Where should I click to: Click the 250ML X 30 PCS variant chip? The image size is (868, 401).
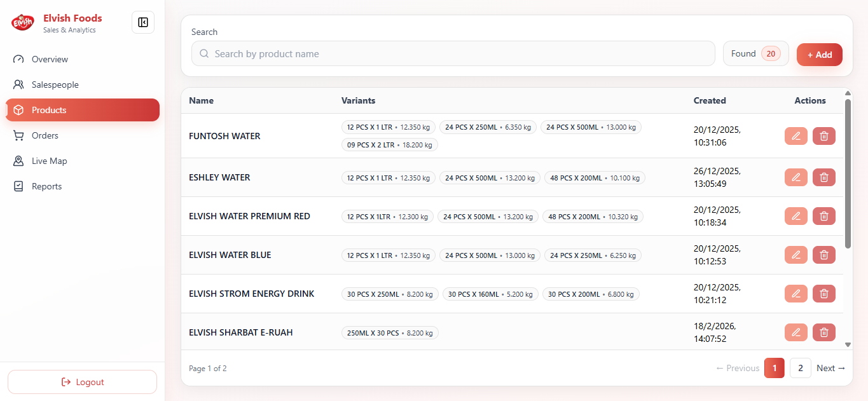pos(390,333)
